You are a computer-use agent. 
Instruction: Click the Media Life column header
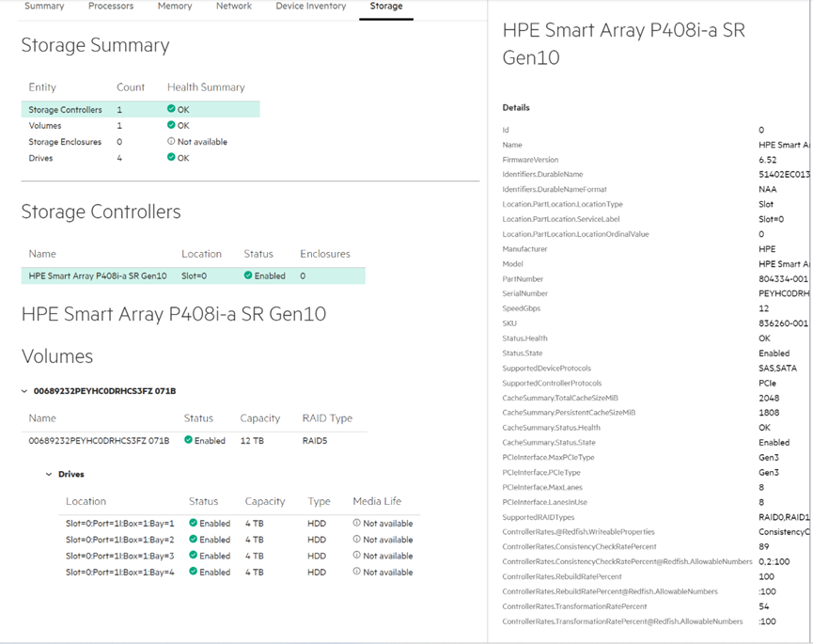click(x=377, y=501)
